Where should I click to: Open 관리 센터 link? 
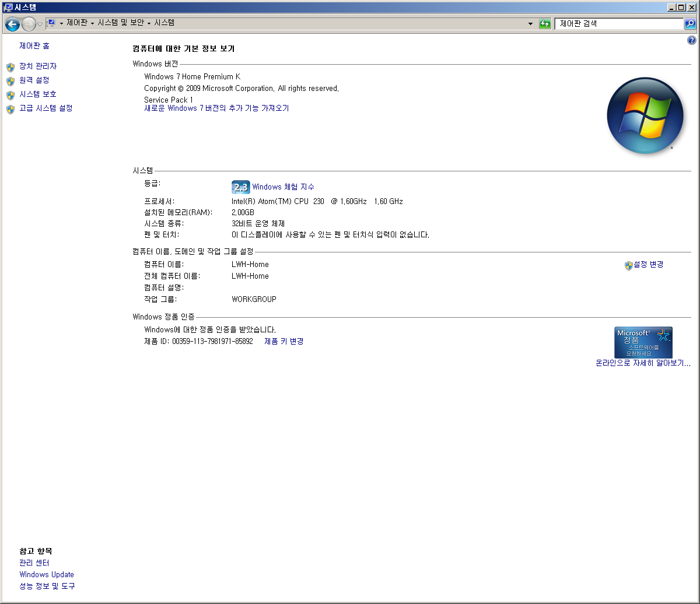[x=34, y=563]
